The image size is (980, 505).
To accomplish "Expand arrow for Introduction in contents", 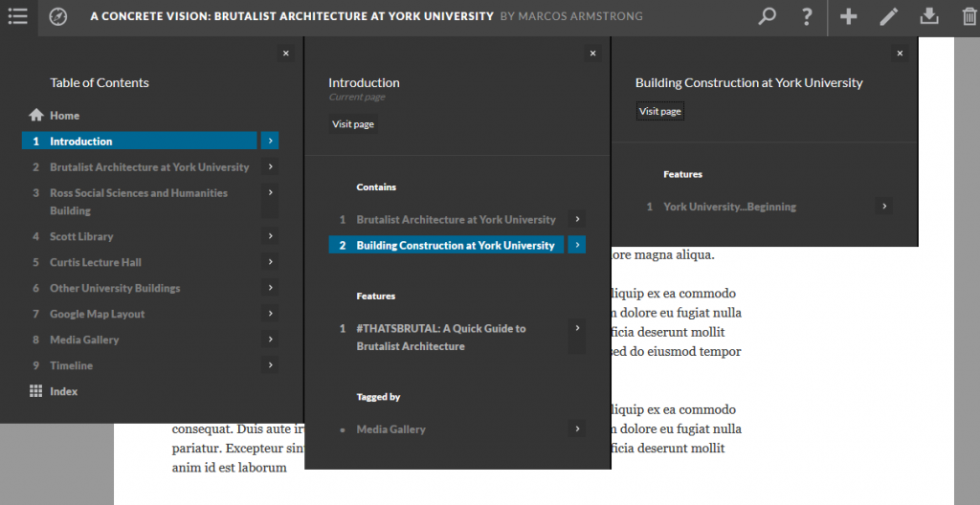I will coord(270,142).
